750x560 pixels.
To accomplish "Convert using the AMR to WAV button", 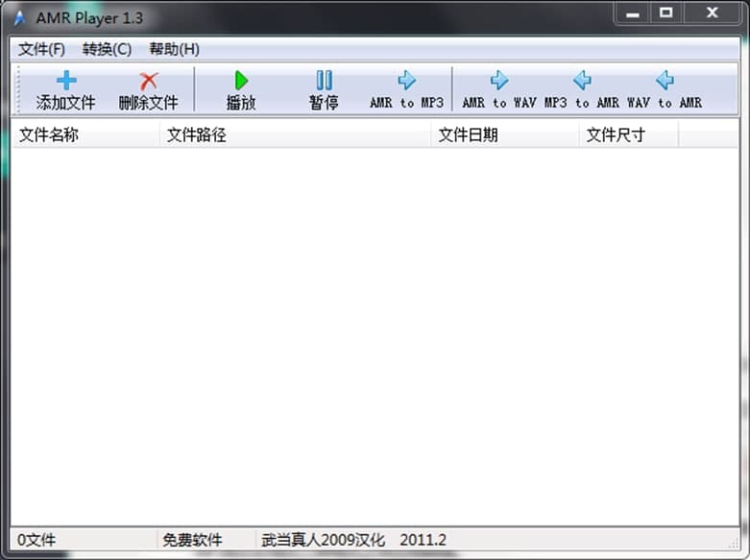I will [499, 90].
